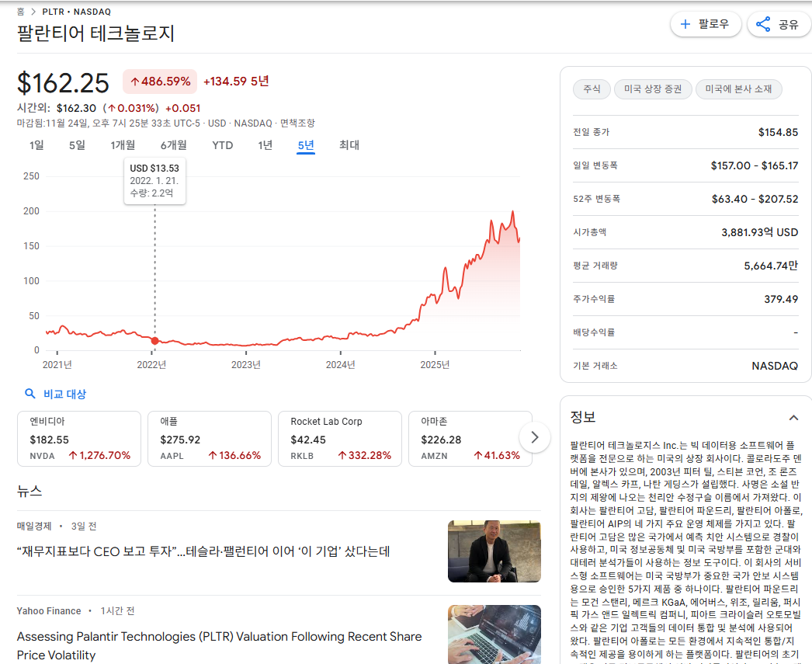
Task: Click the $162.25 current price
Action: (63, 83)
